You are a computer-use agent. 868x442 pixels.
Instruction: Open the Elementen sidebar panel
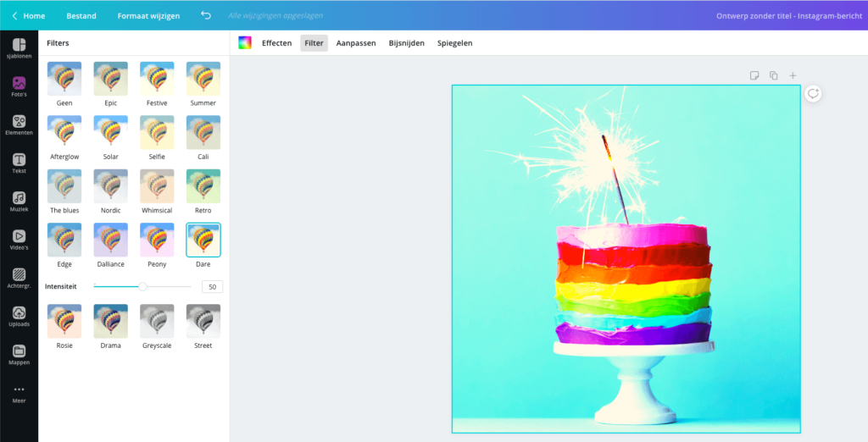click(x=19, y=125)
